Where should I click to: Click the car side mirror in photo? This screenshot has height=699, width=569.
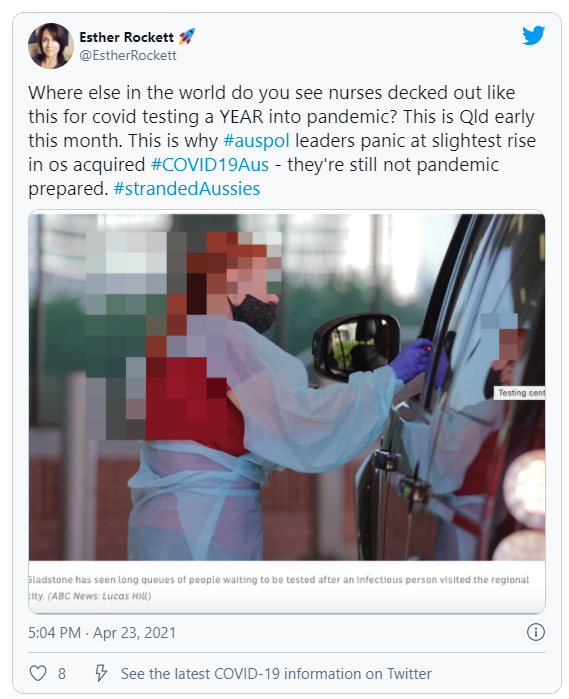click(x=356, y=348)
